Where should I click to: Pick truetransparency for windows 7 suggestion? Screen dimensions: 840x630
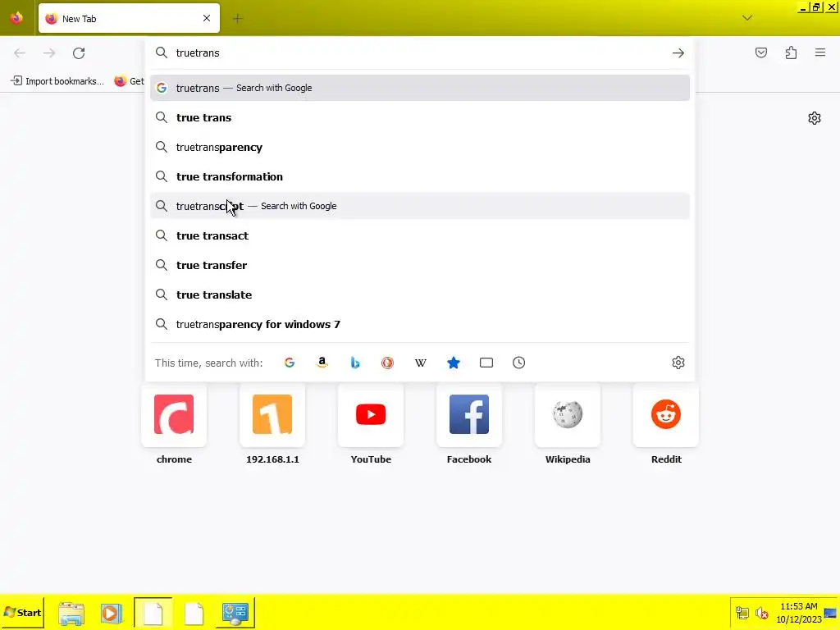[x=420, y=324]
